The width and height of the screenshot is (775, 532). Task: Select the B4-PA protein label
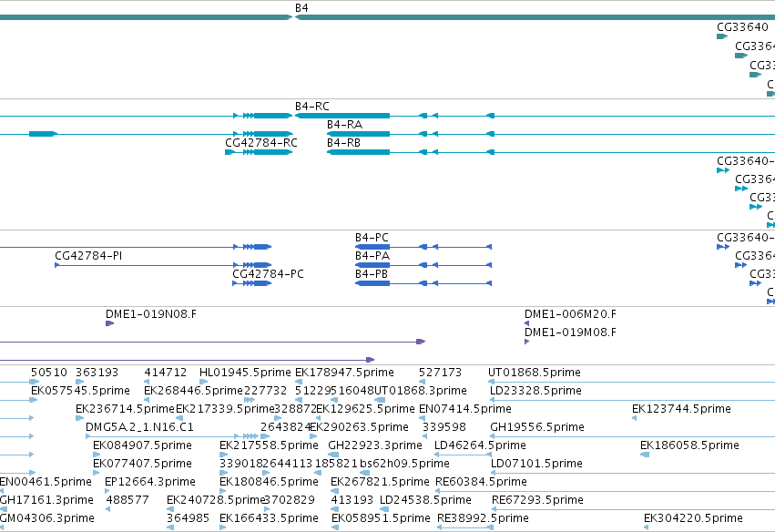[372, 256]
